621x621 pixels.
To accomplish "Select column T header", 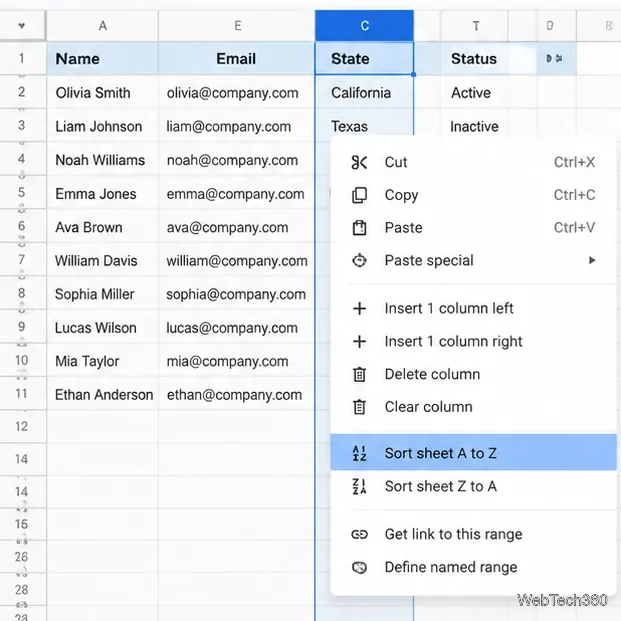I will tap(475, 26).
